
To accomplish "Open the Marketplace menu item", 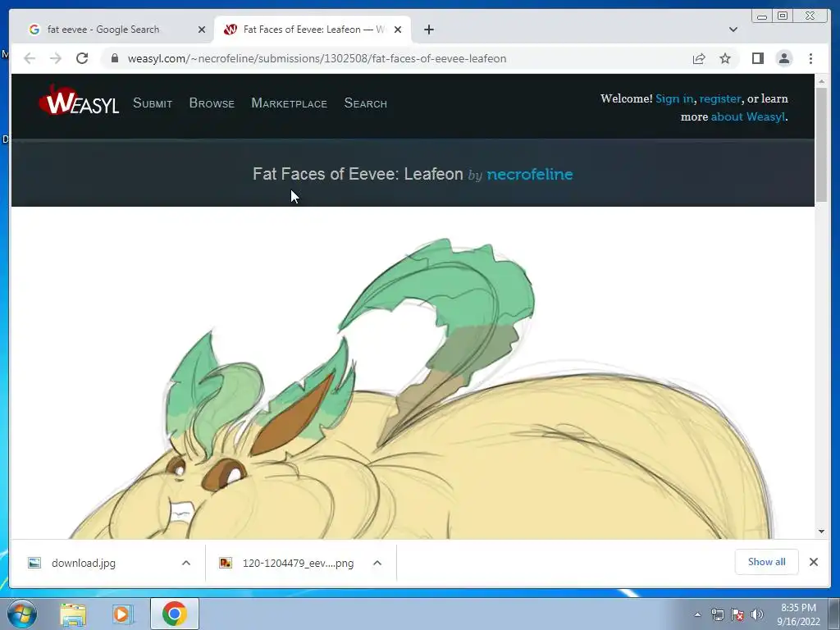I will pyautogui.click(x=290, y=103).
